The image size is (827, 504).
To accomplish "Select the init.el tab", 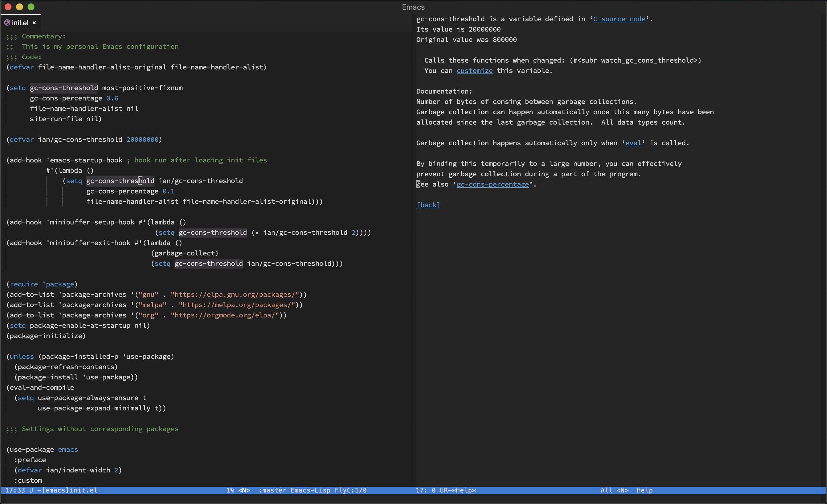I will pos(20,22).
